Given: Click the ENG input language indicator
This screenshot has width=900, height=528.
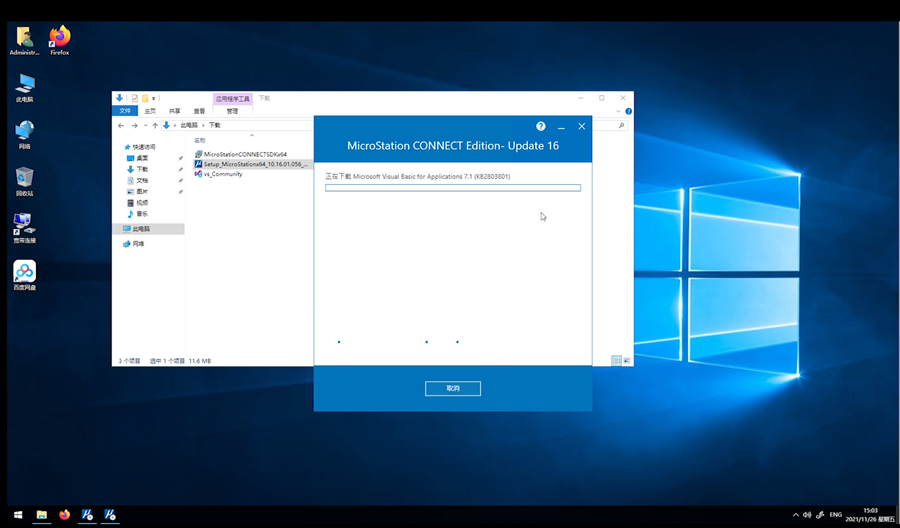Looking at the screenshot, I should click(836, 515).
